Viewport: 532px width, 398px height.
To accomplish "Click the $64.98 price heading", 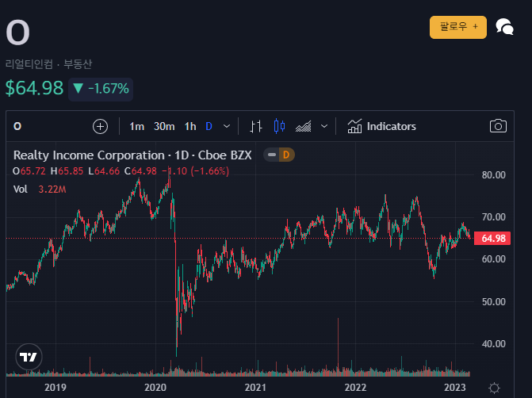I will [x=34, y=88].
